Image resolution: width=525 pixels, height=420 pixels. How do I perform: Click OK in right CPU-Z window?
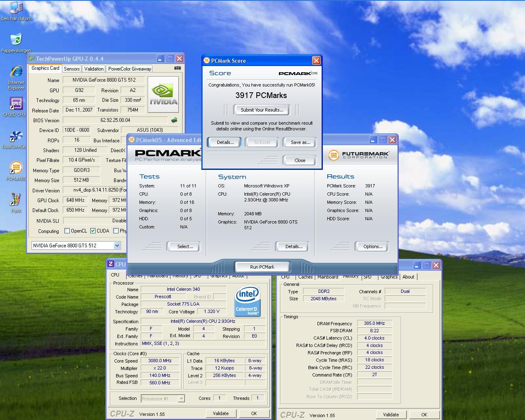pyautogui.click(x=424, y=415)
